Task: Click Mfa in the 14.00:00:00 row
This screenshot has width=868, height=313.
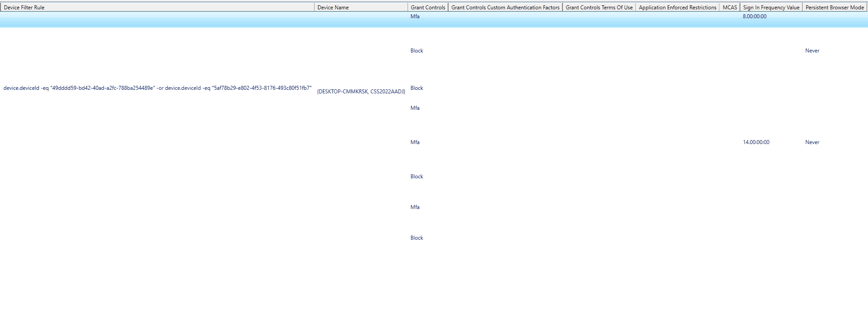Action: [x=415, y=142]
